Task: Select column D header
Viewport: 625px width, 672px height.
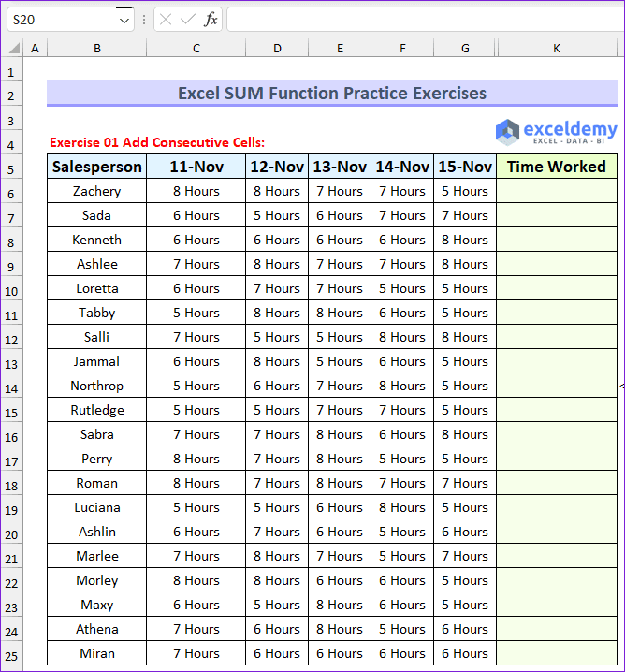Action: point(277,48)
